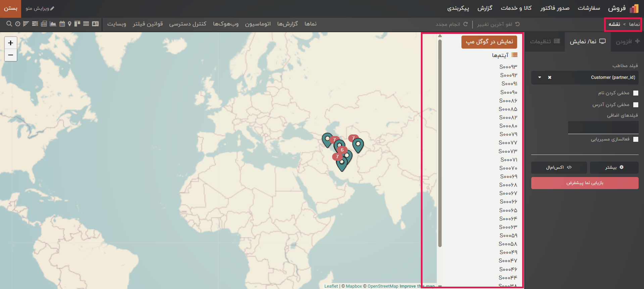The height and width of the screenshot is (289, 644).
Task: Open the گزارش‌ها studio menu
Action: [x=288, y=24]
